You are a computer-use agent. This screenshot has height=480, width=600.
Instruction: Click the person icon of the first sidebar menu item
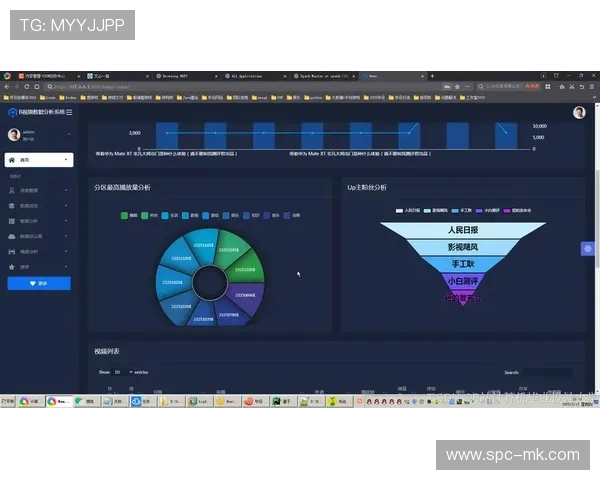[x=11, y=190]
